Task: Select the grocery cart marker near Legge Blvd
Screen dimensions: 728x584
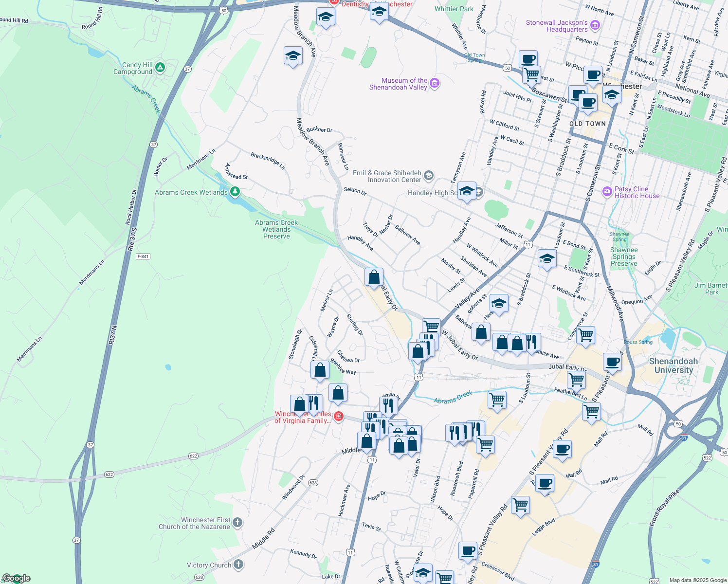Action: point(520,505)
